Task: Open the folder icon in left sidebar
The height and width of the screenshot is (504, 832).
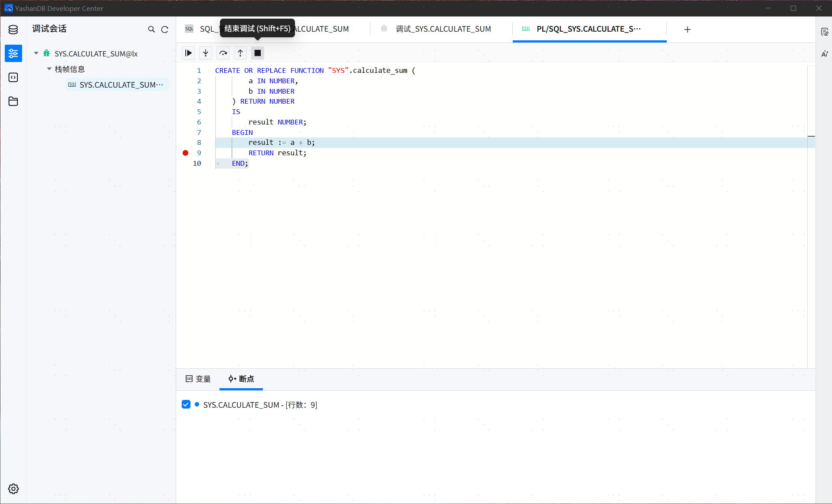Action: pos(13,101)
